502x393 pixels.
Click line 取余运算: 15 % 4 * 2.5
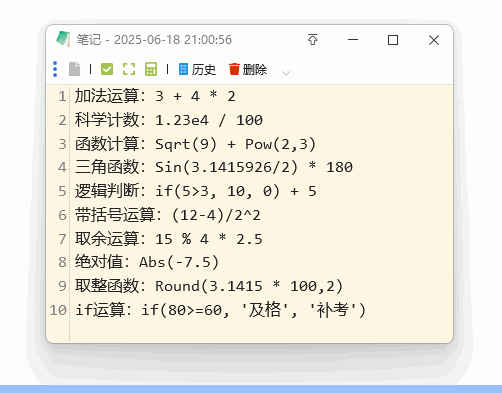169,239
